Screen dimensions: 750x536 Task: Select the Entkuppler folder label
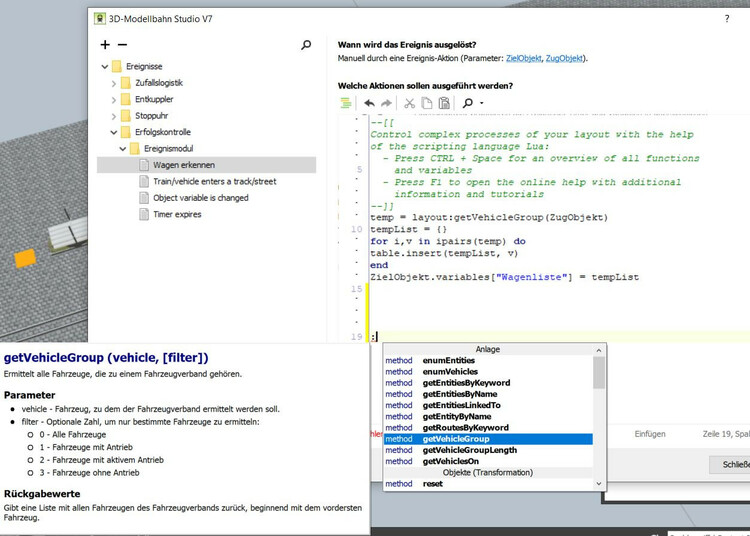coord(154,99)
